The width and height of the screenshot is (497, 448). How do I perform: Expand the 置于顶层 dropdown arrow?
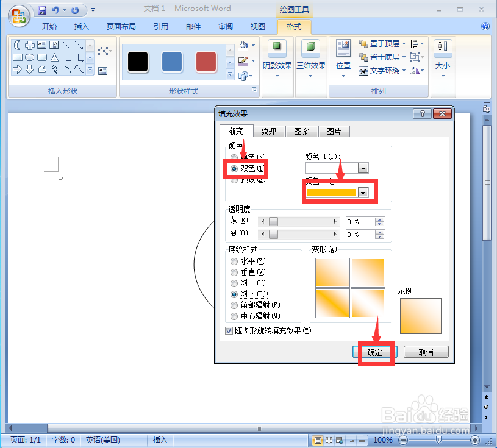pyautogui.click(x=404, y=44)
